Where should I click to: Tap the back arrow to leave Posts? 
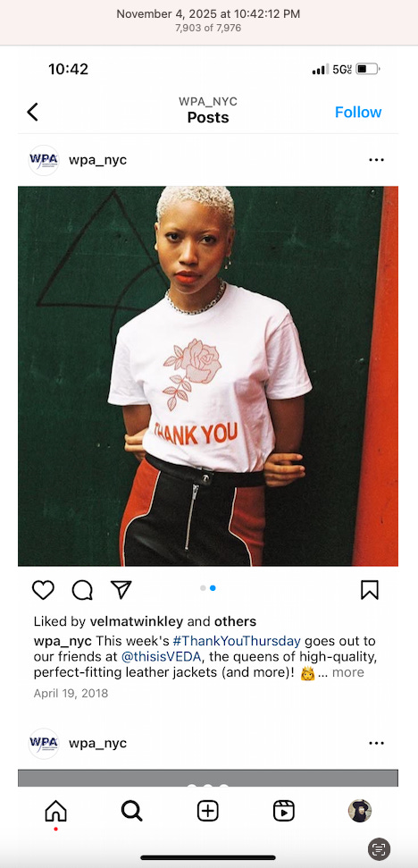click(33, 112)
